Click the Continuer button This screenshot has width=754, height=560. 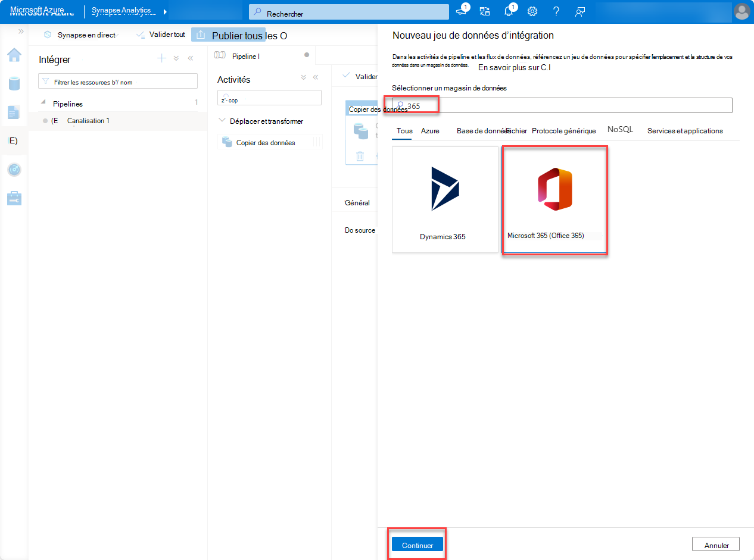[416, 544]
